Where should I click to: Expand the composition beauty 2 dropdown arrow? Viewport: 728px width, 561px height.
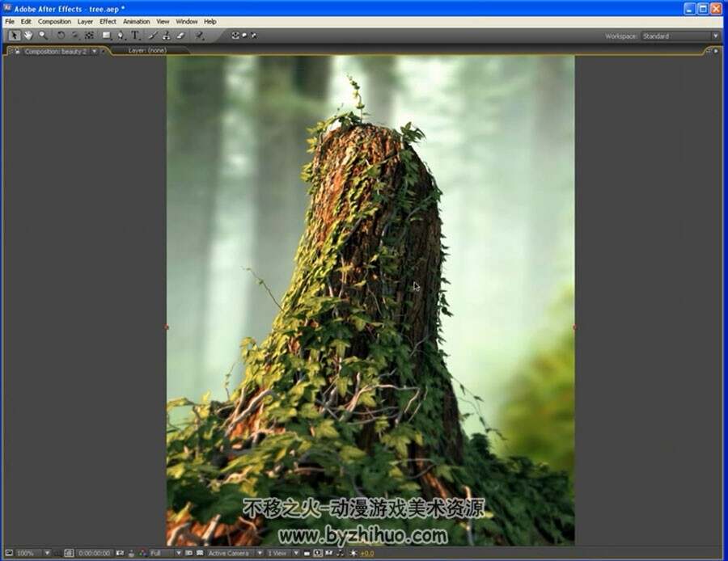[x=95, y=51]
